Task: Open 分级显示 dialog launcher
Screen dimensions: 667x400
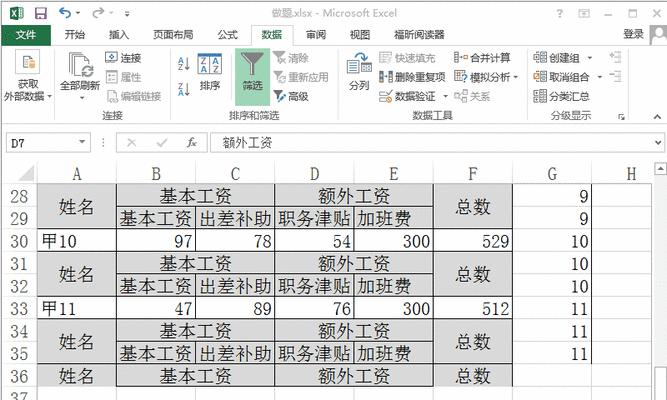Action: point(621,117)
